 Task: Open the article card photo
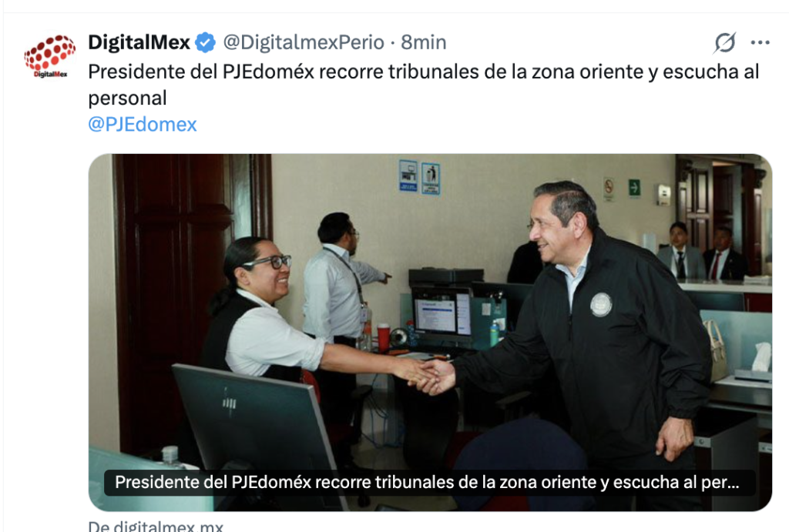[x=430, y=333]
